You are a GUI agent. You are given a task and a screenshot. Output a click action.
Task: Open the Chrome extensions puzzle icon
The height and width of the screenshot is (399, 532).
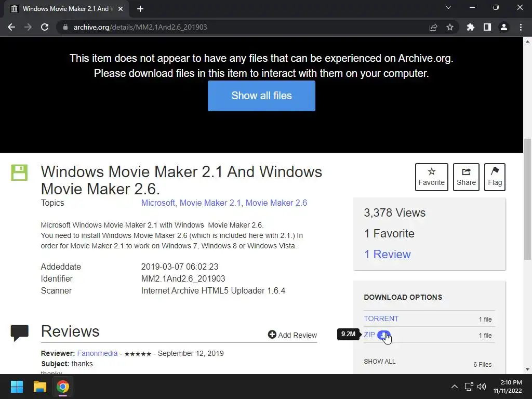[471, 27]
